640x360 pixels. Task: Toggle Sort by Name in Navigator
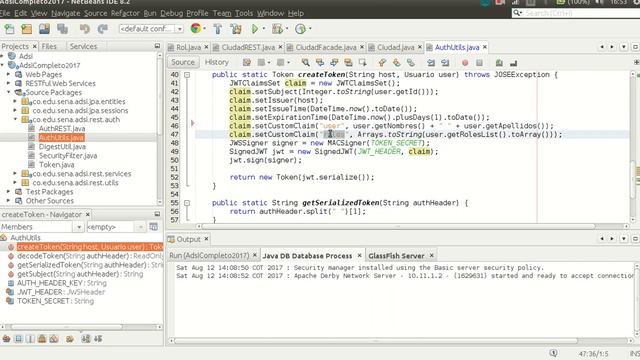click(86, 338)
